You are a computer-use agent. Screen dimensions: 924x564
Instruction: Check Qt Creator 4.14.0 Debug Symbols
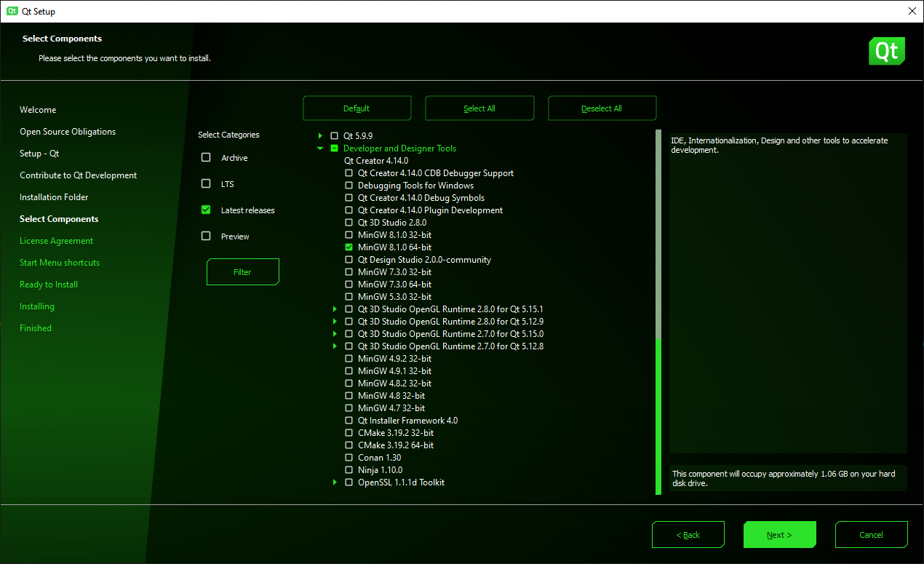[x=349, y=198]
